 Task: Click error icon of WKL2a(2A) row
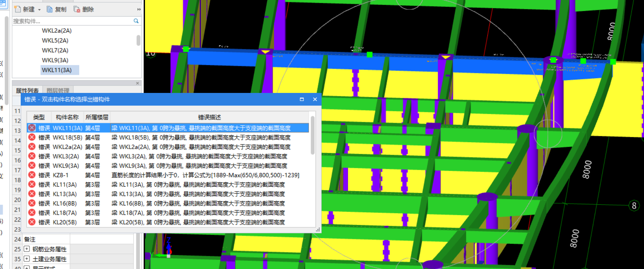pos(32,147)
